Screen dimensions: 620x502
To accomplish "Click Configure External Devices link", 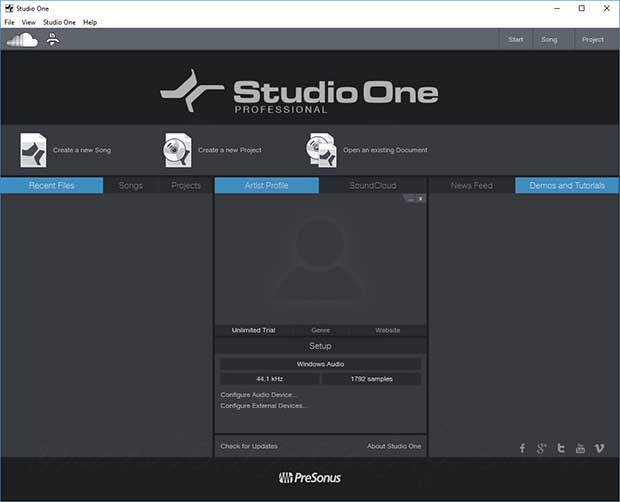I will [x=264, y=406].
